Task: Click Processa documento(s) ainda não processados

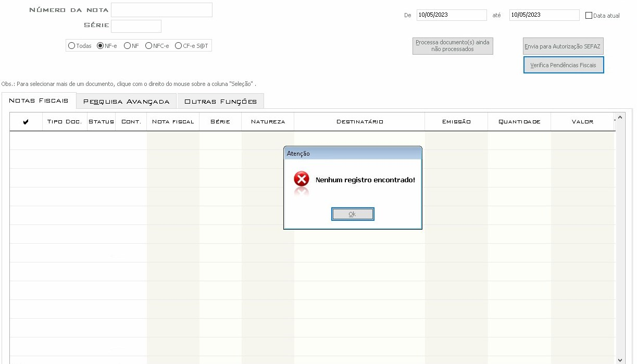Action: [x=453, y=46]
